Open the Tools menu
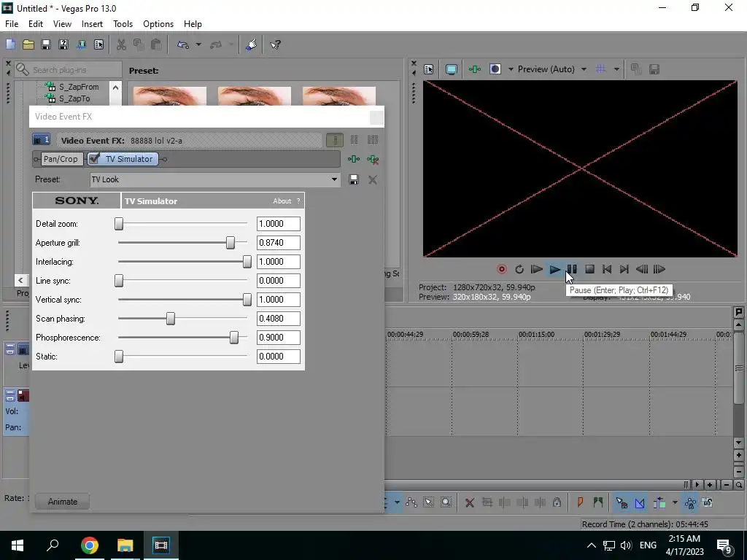This screenshot has width=747, height=560. click(123, 24)
